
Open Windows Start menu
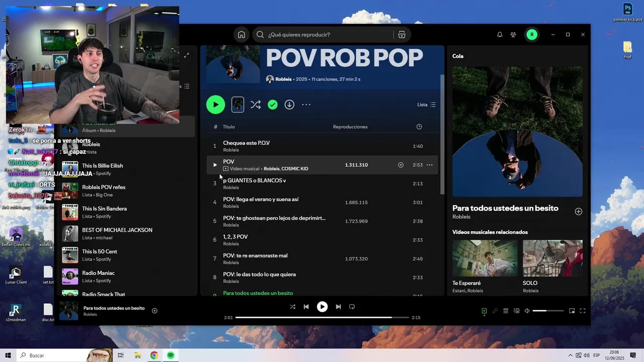[8, 355]
